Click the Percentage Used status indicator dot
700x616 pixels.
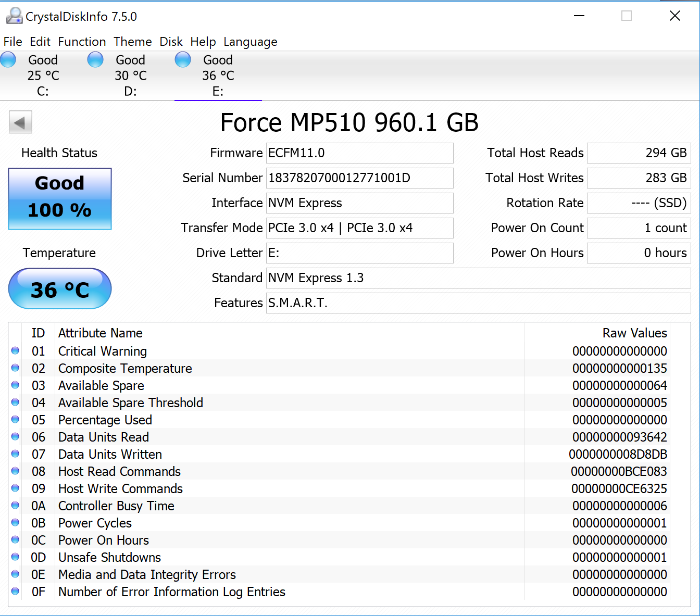pyautogui.click(x=15, y=420)
